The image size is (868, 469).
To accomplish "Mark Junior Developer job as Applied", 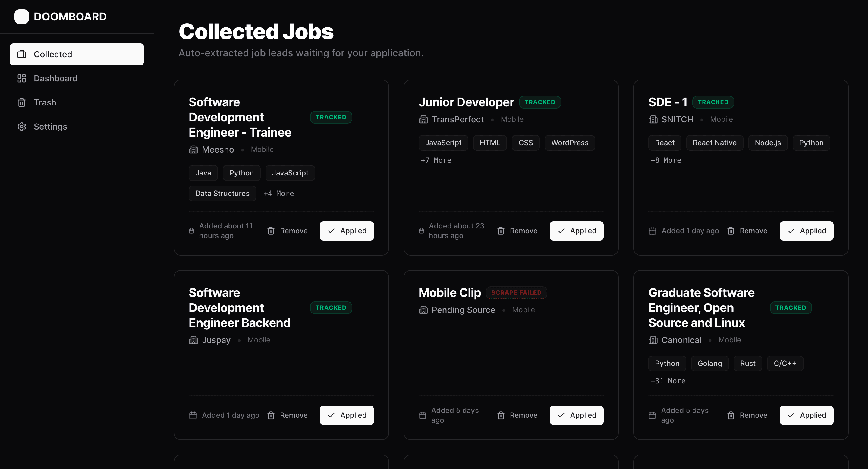I will pyautogui.click(x=576, y=231).
